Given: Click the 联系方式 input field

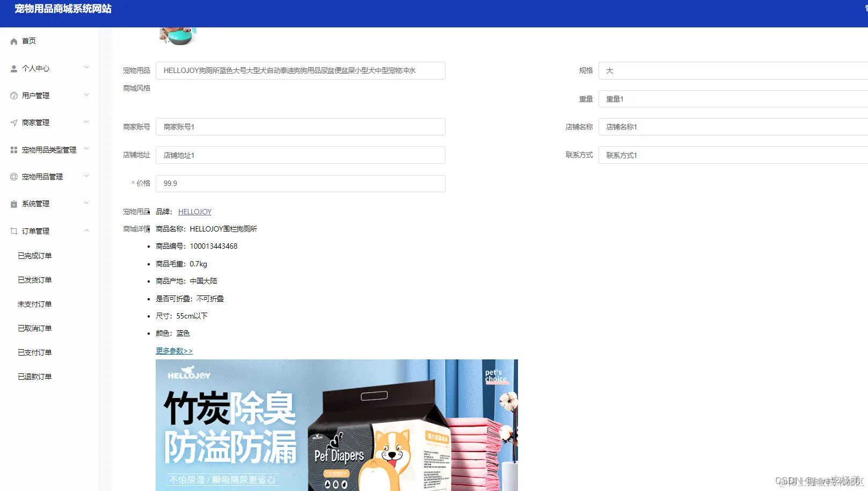Looking at the screenshot, I should coord(733,155).
